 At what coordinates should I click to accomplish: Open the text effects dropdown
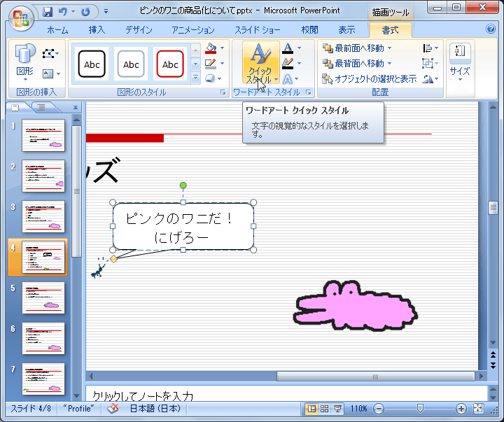297,79
